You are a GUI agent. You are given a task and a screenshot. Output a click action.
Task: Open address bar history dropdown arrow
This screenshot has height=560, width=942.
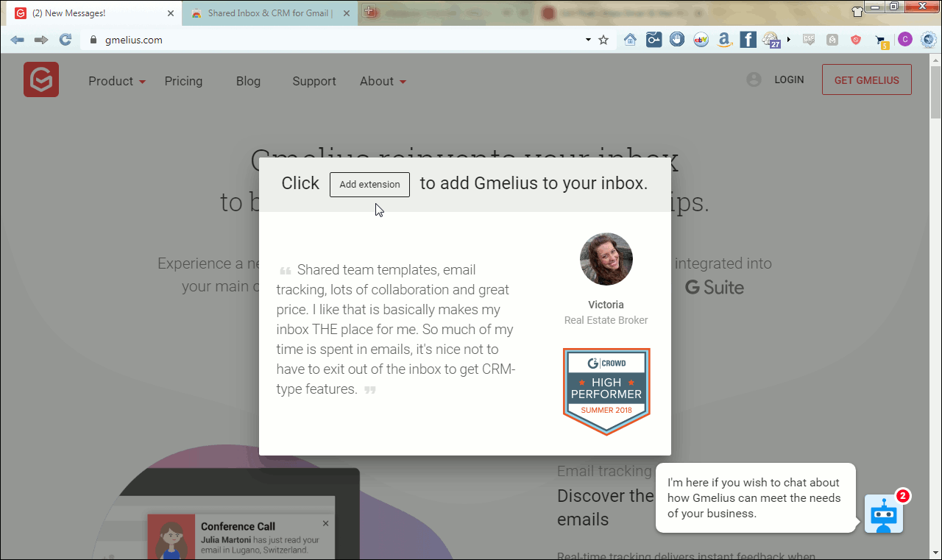(x=588, y=40)
